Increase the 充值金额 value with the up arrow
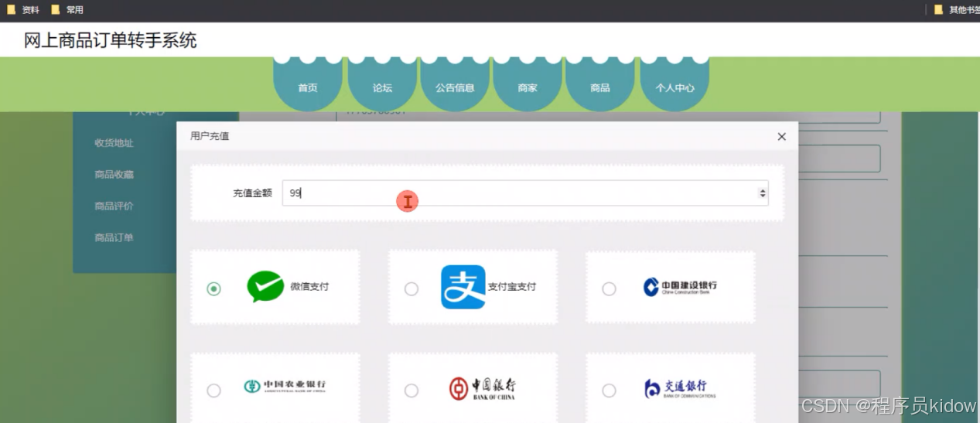 click(x=763, y=190)
